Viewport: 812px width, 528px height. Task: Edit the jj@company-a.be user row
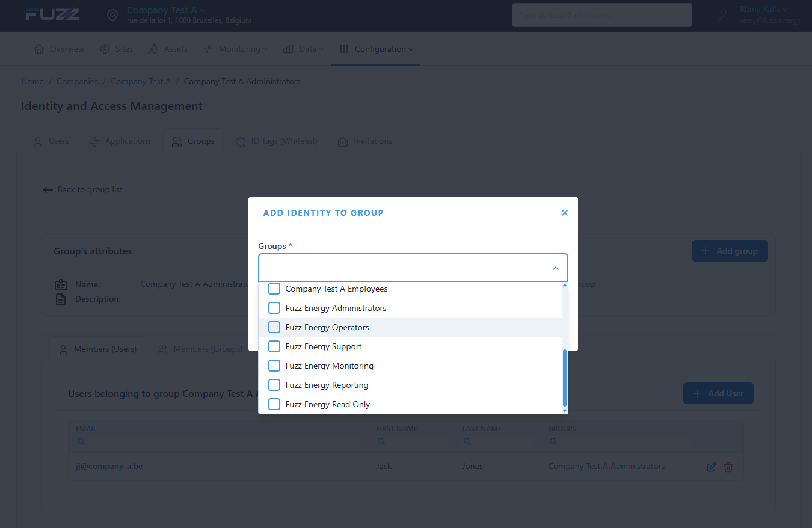[712, 467]
